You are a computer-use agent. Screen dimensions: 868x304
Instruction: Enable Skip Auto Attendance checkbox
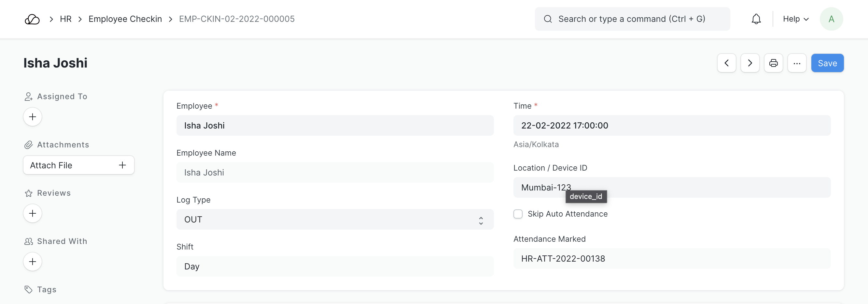pos(518,214)
